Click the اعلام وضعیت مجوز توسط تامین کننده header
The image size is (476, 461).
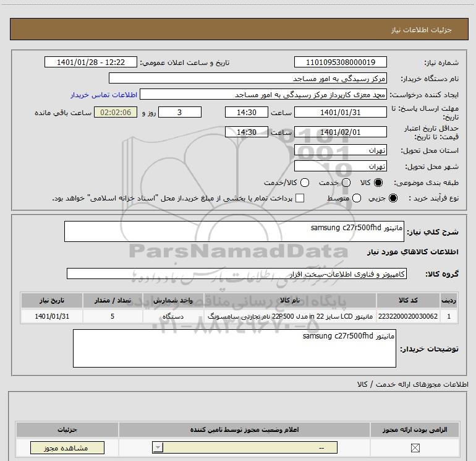pos(244,429)
